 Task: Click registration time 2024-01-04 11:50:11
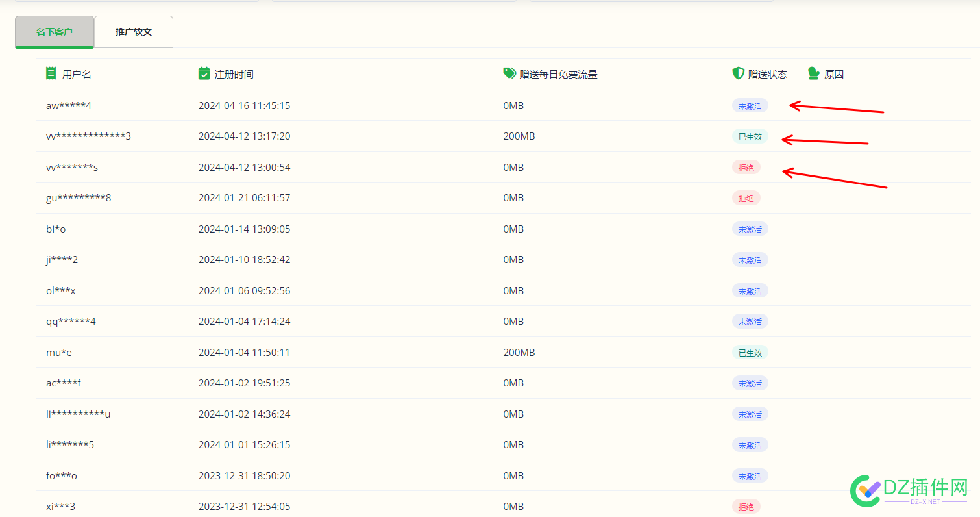pyautogui.click(x=245, y=352)
